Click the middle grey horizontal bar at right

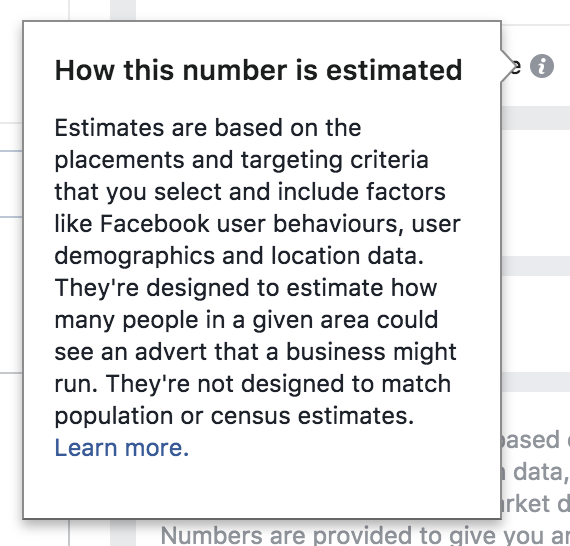point(536,266)
